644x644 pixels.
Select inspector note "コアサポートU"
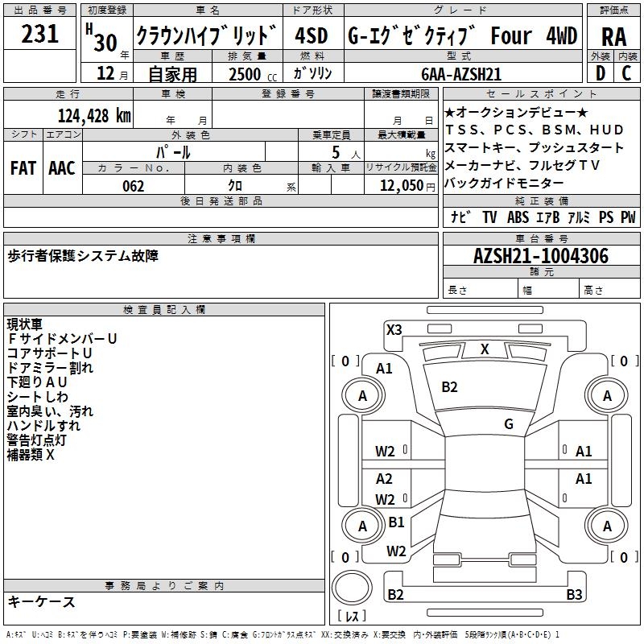tap(49, 353)
